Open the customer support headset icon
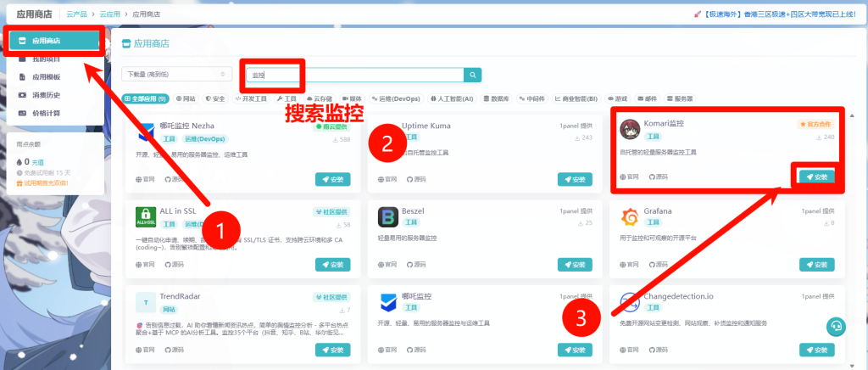Viewport: 868px width, 370px height. point(835,327)
